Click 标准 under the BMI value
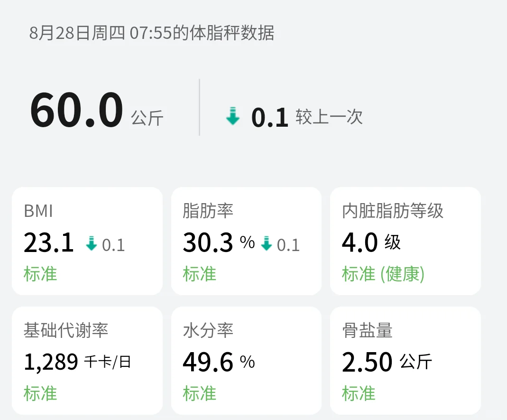This screenshot has width=507, height=420. (39, 274)
